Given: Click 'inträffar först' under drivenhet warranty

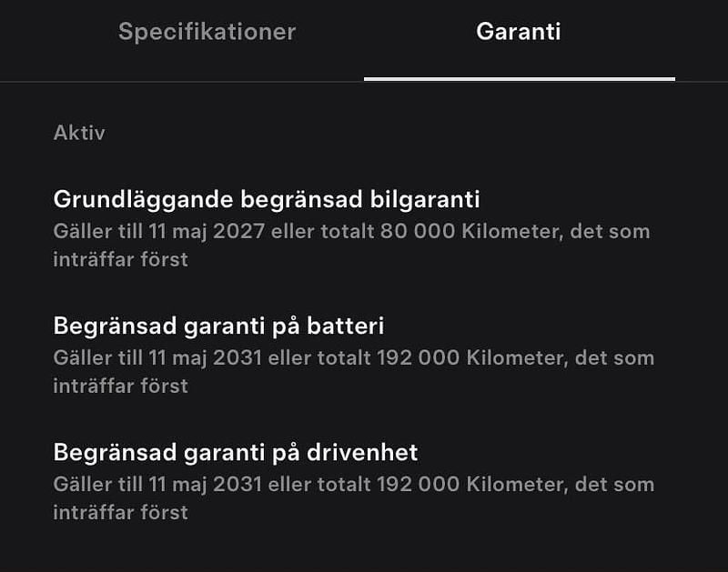Looking at the screenshot, I should [x=120, y=512].
